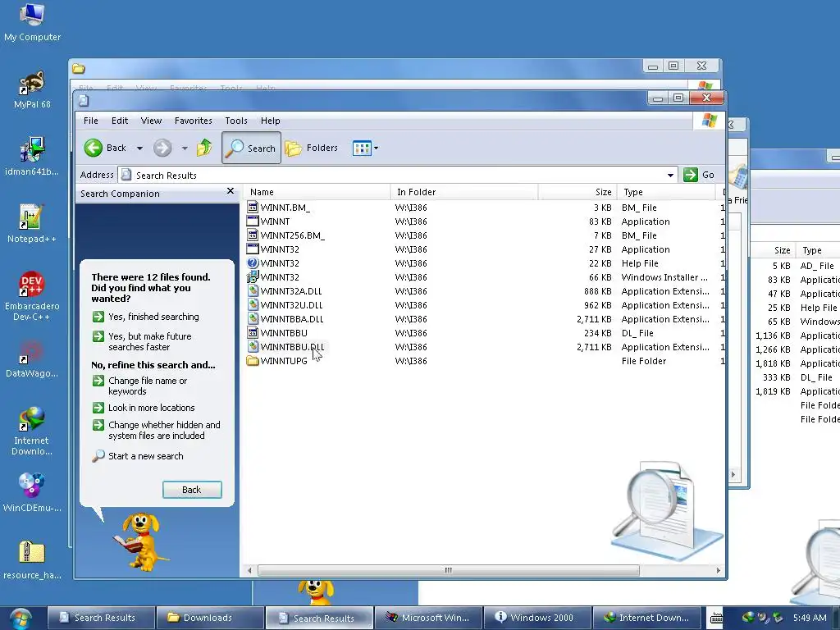Open the View menu
Screen dimensions: 840x630
pos(151,121)
